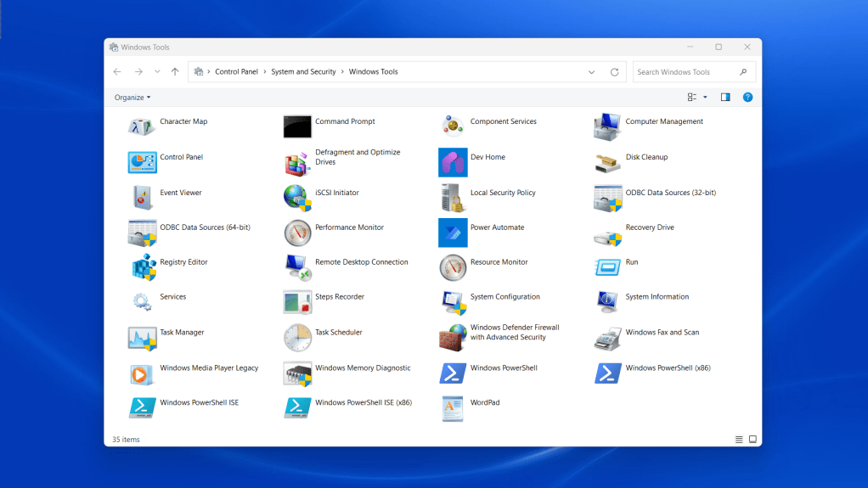Open the recent locations dropdown arrow

pyautogui.click(x=157, y=71)
